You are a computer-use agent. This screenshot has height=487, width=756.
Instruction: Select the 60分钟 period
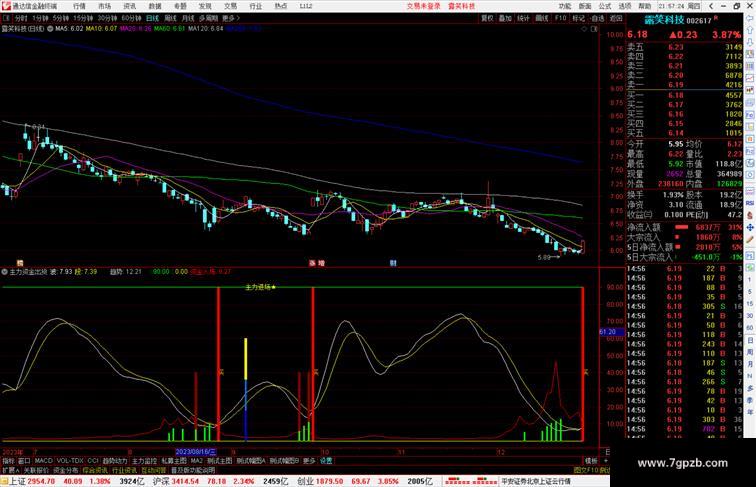point(131,18)
